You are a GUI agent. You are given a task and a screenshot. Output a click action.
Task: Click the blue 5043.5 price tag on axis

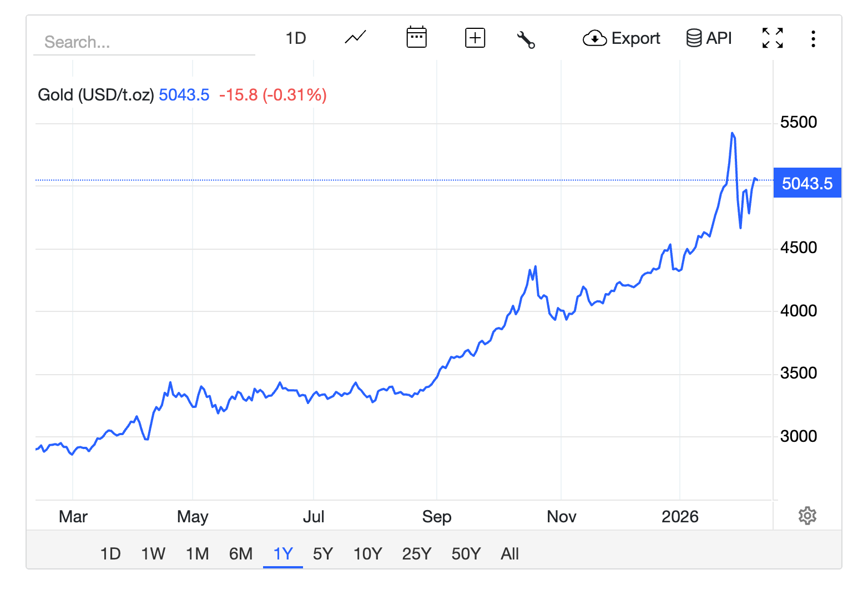point(808,183)
